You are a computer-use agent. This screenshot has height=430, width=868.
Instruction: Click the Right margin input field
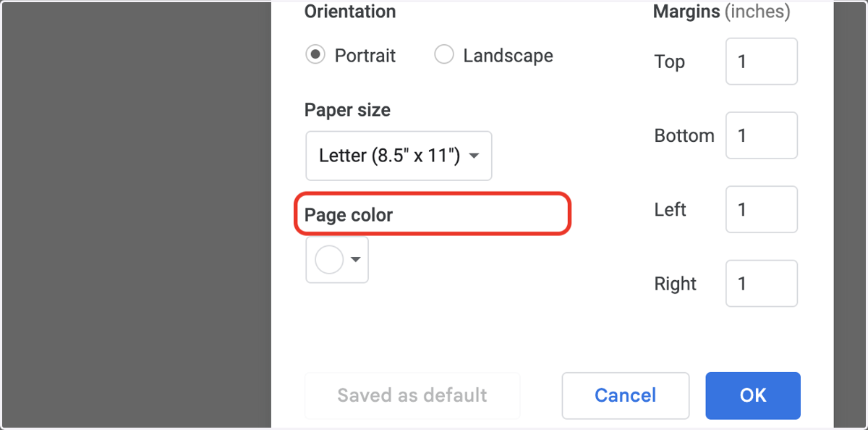762,283
